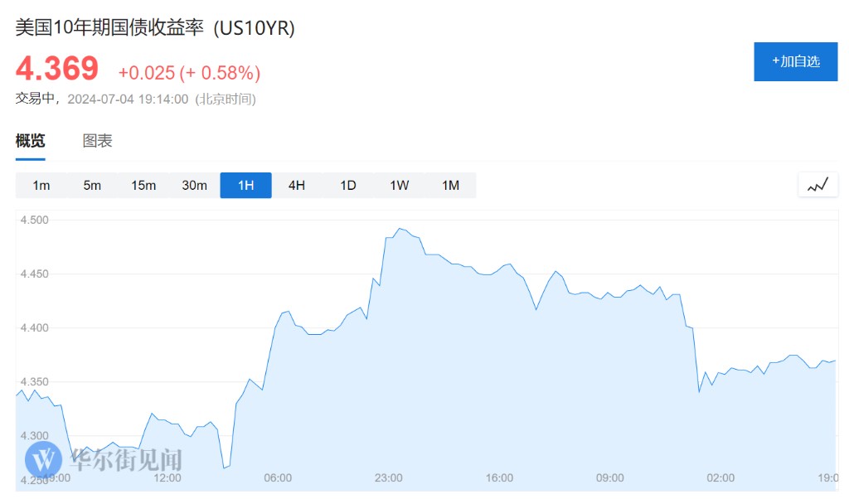Click the line chart type icon

pos(817,185)
